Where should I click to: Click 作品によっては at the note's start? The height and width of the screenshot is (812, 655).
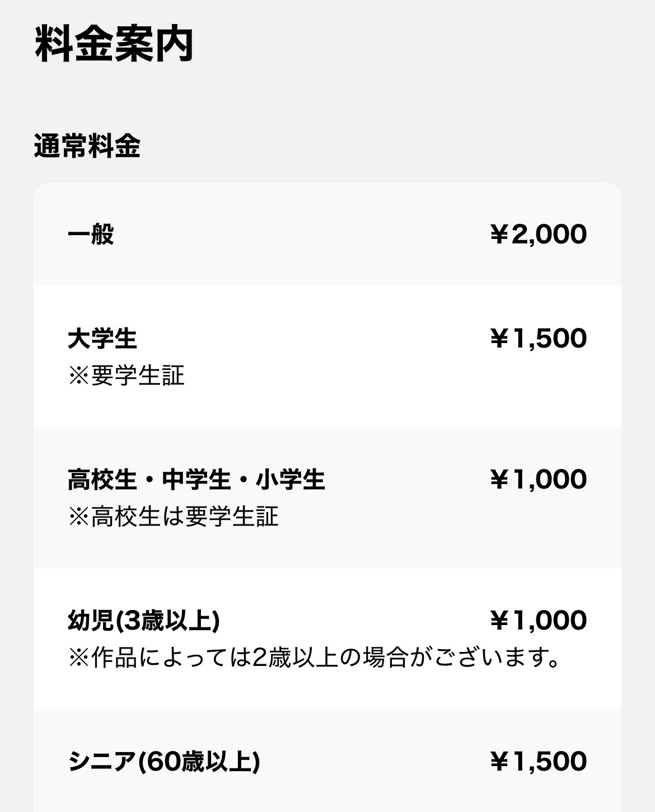172,658
